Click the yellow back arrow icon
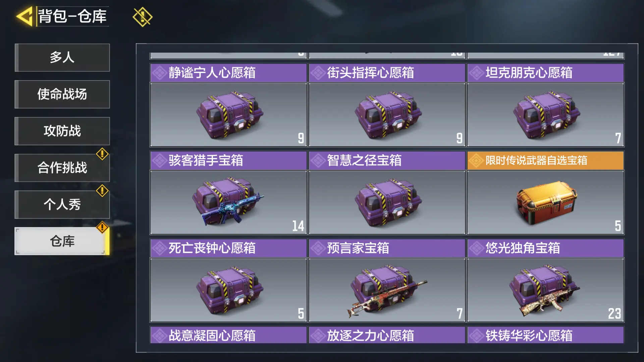644x362 pixels. 24,16
